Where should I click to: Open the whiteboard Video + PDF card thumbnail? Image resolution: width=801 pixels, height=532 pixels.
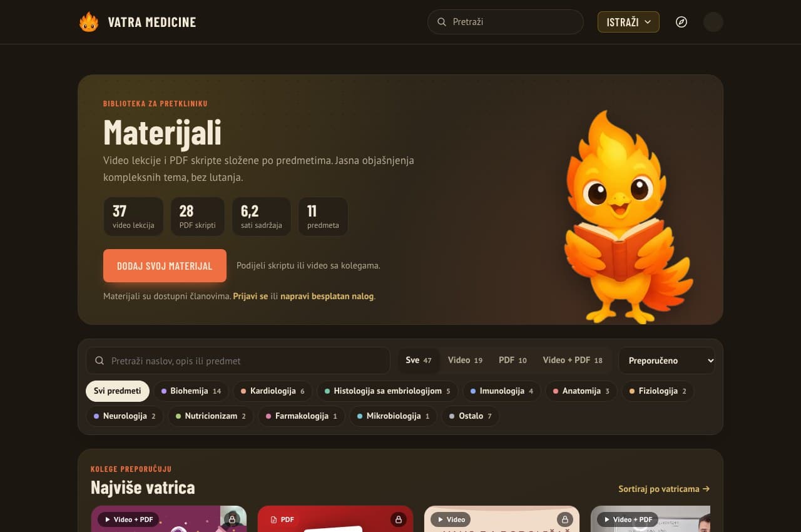point(650,519)
